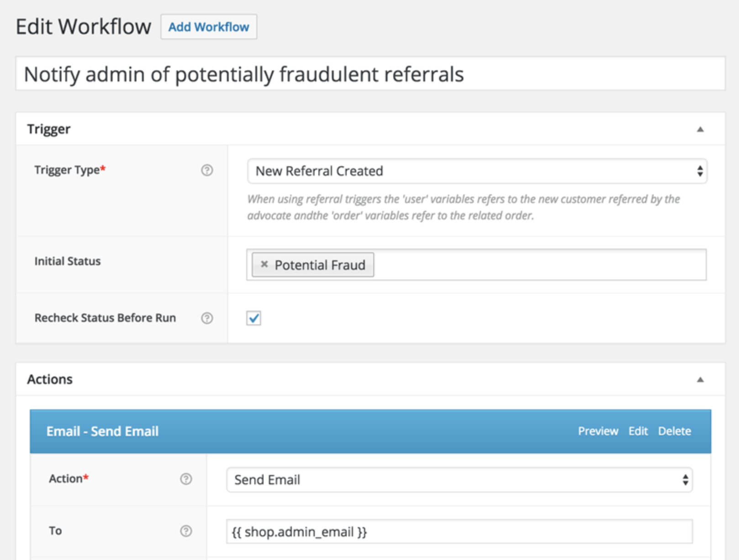Screen dimensions: 739x560
Task: Open the Send Email action dropdown
Action: (x=459, y=480)
